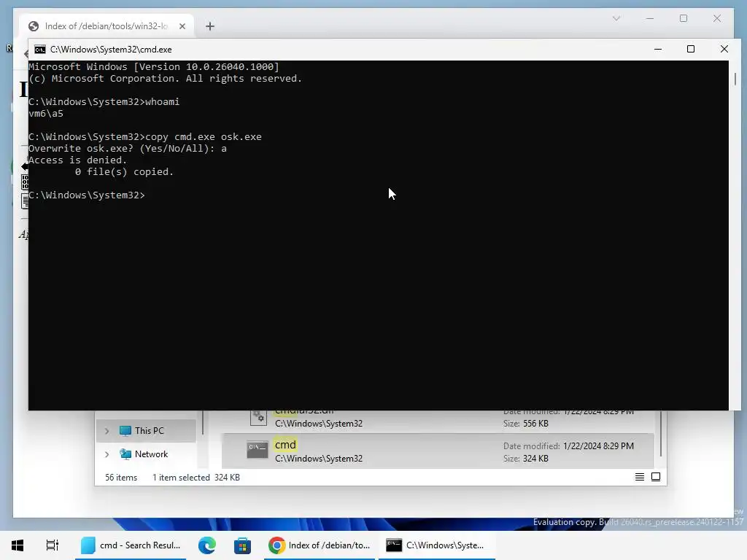Launch Microsoft Edge from taskbar

[x=206, y=545]
